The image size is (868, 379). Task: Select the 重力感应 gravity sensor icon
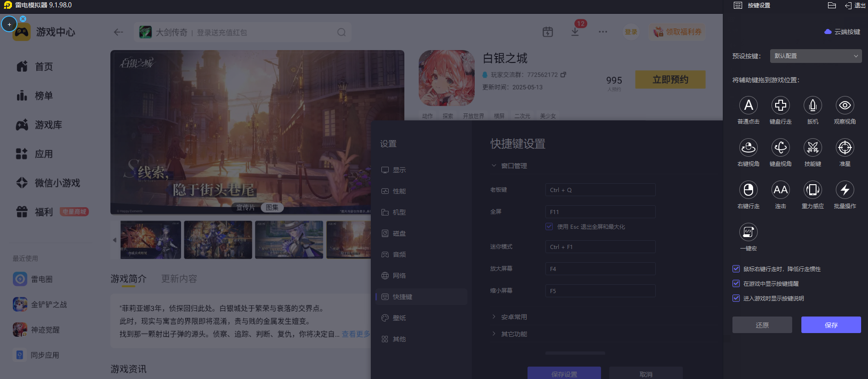click(813, 190)
